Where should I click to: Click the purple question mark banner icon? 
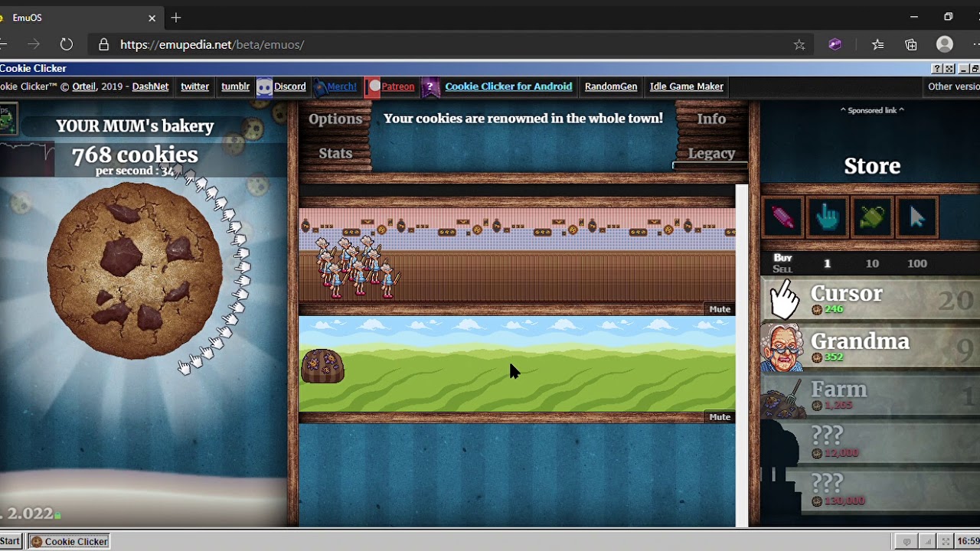tap(430, 86)
